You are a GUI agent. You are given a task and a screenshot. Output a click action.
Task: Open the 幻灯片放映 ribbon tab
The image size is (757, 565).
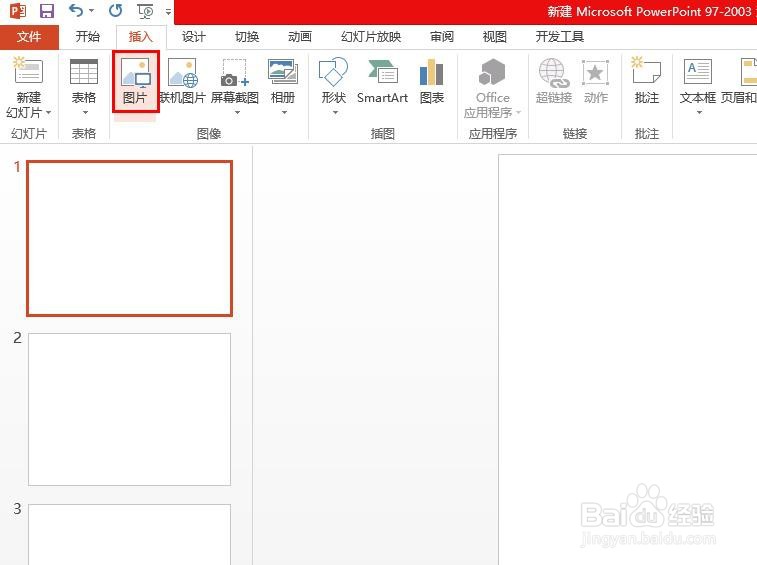pos(371,37)
